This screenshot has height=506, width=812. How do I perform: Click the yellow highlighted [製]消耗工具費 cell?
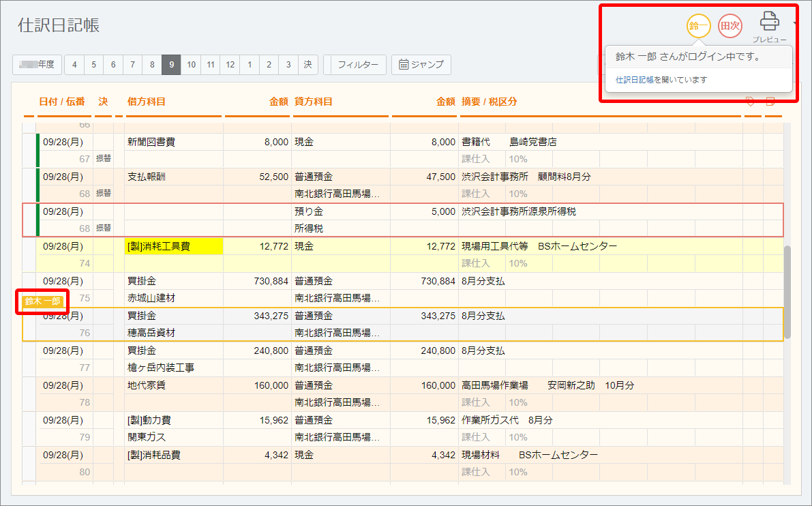174,246
